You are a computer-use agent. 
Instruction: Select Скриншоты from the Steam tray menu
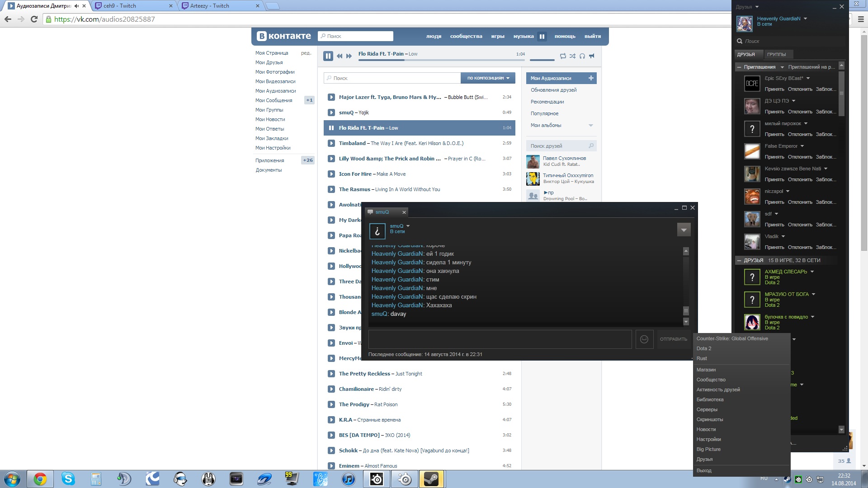tap(710, 419)
